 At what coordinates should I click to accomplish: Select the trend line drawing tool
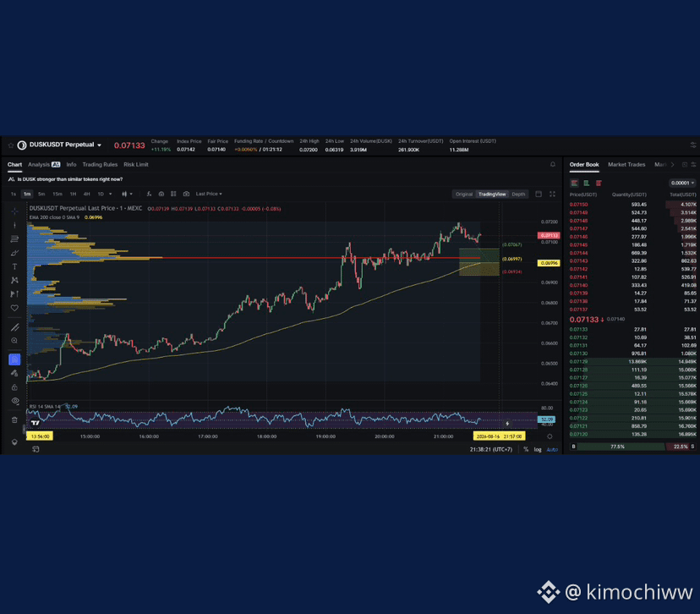pyautogui.click(x=14, y=225)
